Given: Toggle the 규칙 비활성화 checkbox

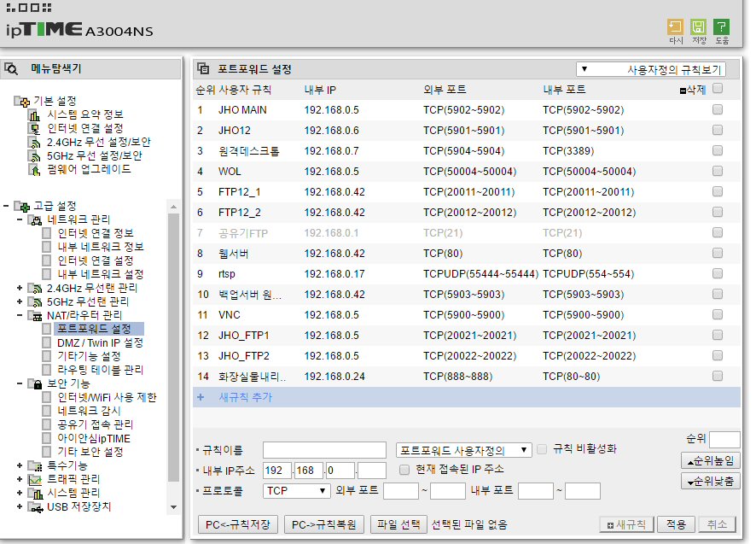Looking at the screenshot, I should pyautogui.click(x=542, y=449).
